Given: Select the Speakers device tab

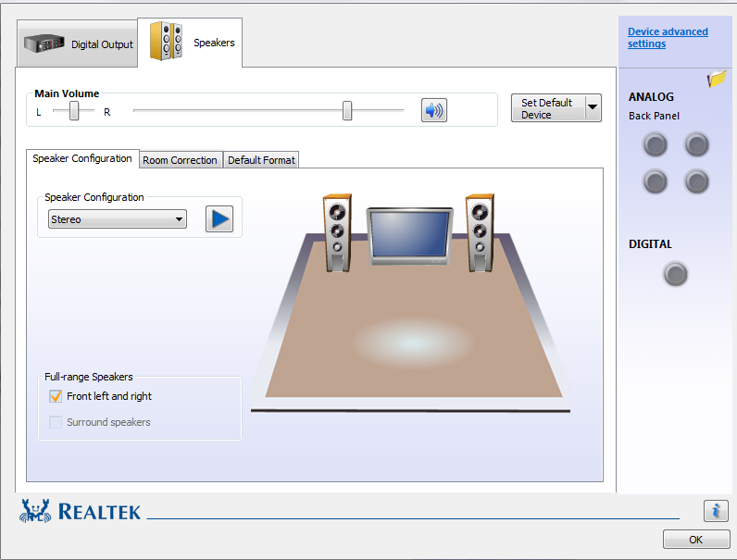Looking at the screenshot, I should coord(191,43).
